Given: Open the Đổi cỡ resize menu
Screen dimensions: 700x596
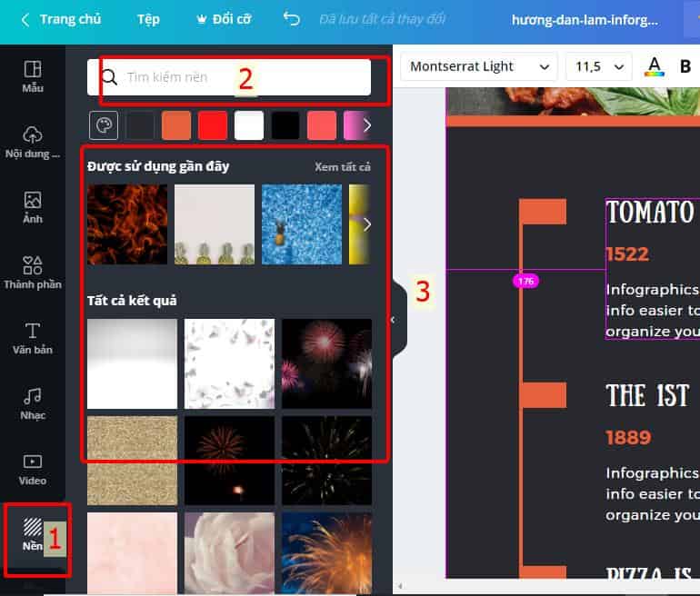Looking at the screenshot, I should (x=224, y=19).
